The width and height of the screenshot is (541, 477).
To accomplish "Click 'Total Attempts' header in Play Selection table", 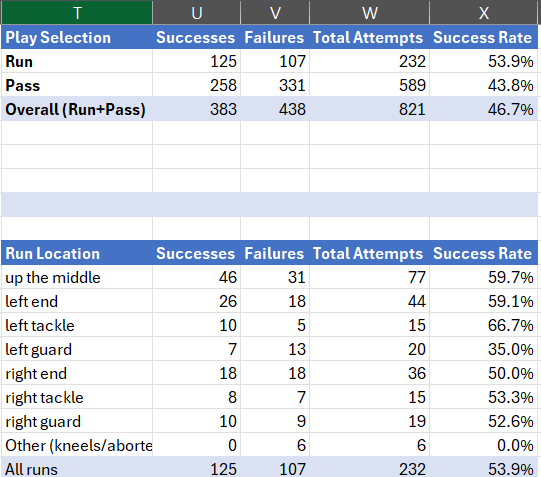I will [x=370, y=37].
